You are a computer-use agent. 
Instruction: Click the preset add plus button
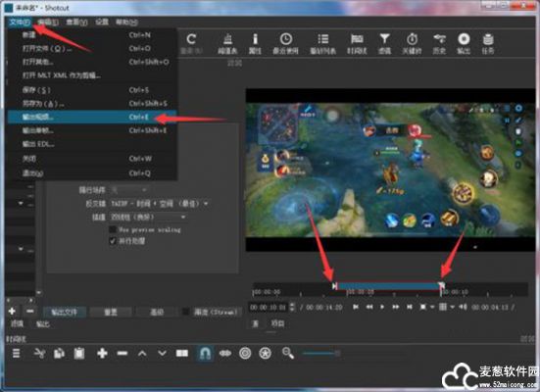(12, 311)
